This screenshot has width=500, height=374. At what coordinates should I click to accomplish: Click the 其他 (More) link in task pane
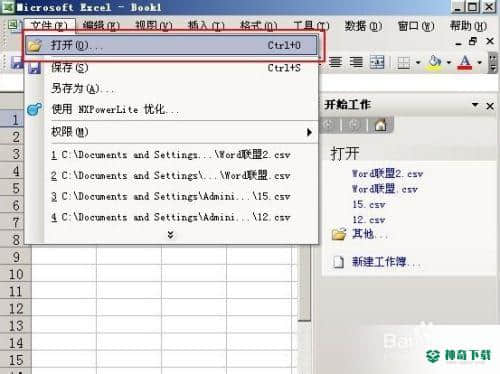click(369, 234)
